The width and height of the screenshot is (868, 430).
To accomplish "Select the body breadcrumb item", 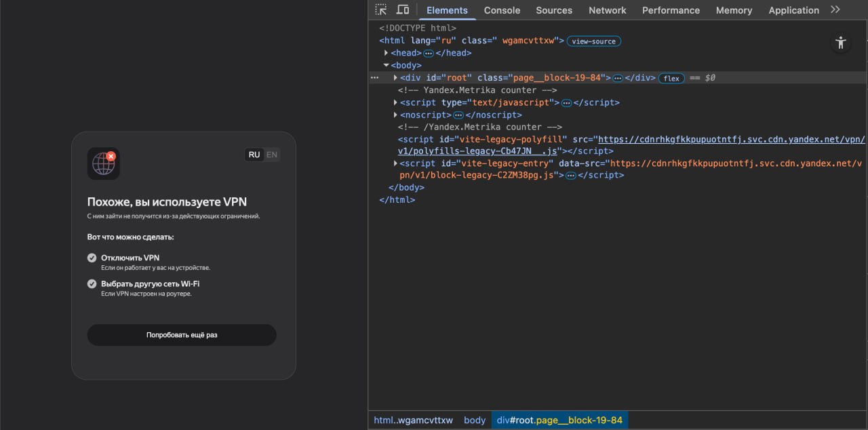I will pos(475,421).
